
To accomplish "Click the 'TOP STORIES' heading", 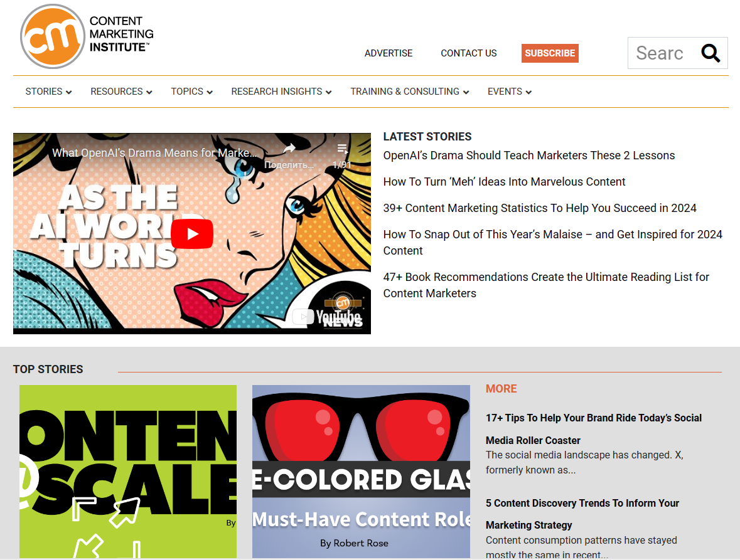I will click(x=48, y=369).
